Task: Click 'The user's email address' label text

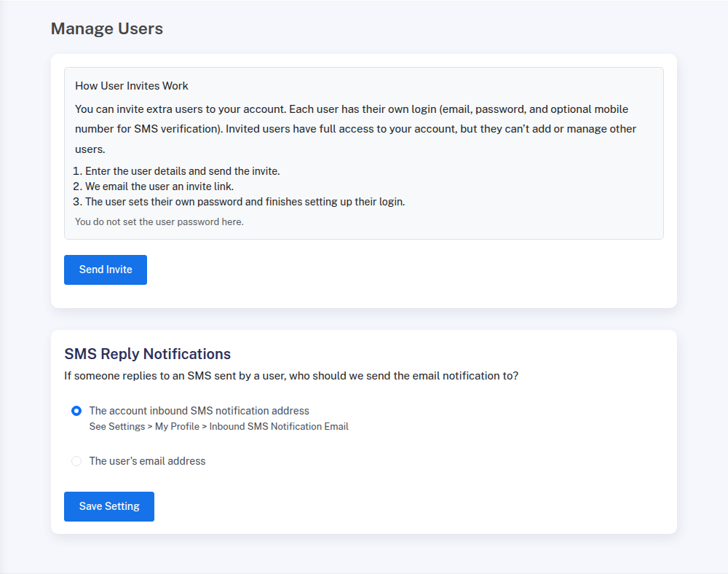Action: pos(147,461)
